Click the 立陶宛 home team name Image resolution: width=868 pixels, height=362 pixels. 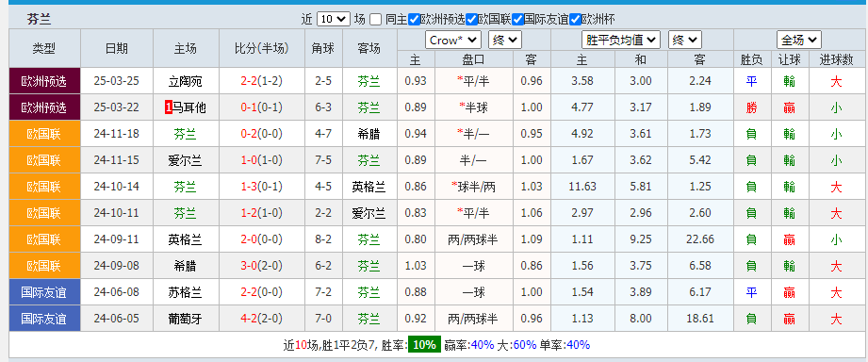(x=186, y=81)
